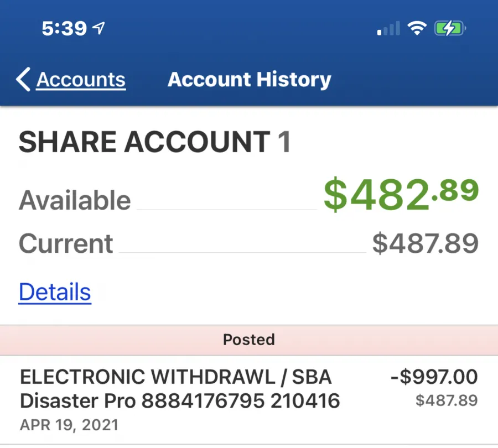Go back to Accounts
498x448 pixels.
pos(81,80)
